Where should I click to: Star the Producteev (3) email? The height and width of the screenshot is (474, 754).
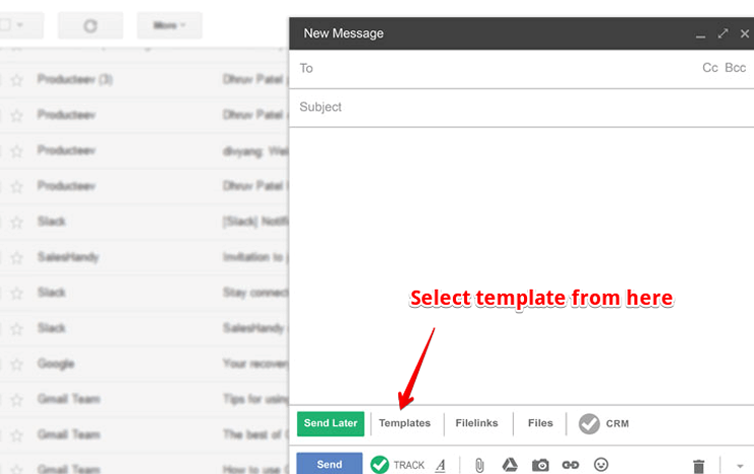pos(17,80)
